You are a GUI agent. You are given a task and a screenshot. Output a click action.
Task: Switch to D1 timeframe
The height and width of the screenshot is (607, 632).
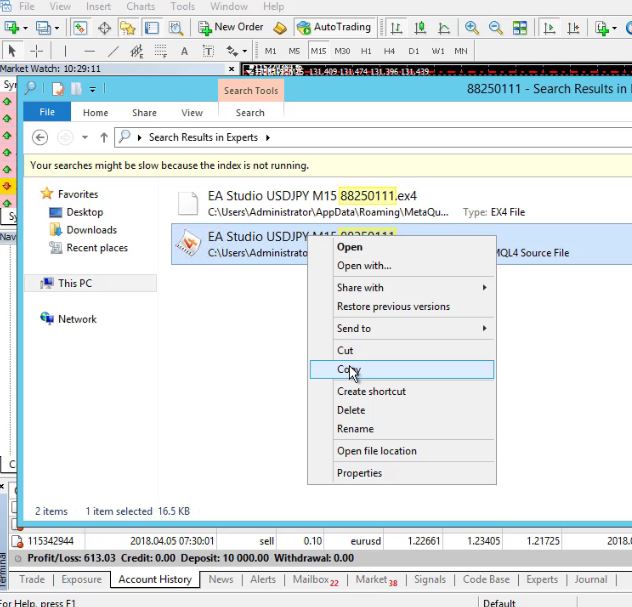414,51
